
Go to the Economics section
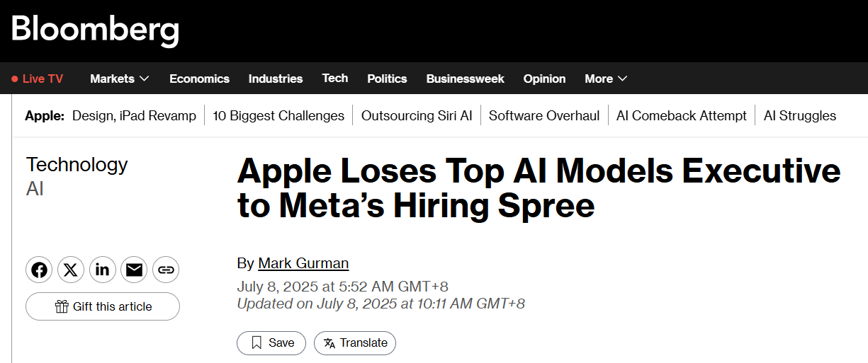(199, 79)
